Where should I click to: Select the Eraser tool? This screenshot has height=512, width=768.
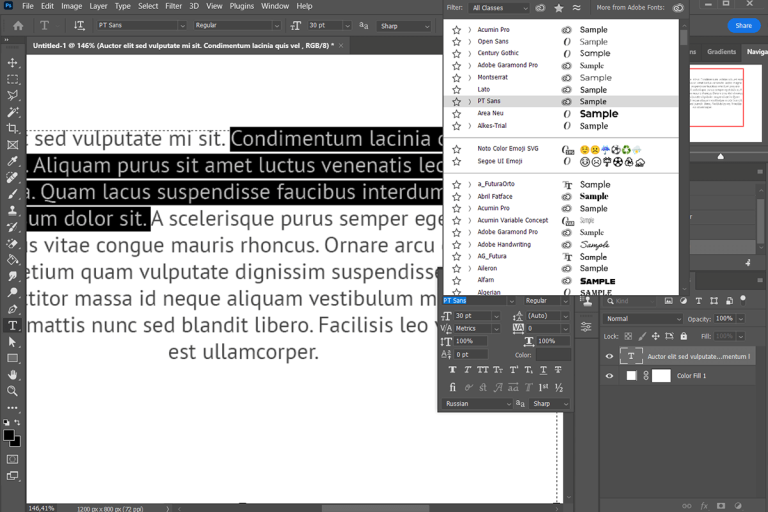(x=13, y=243)
